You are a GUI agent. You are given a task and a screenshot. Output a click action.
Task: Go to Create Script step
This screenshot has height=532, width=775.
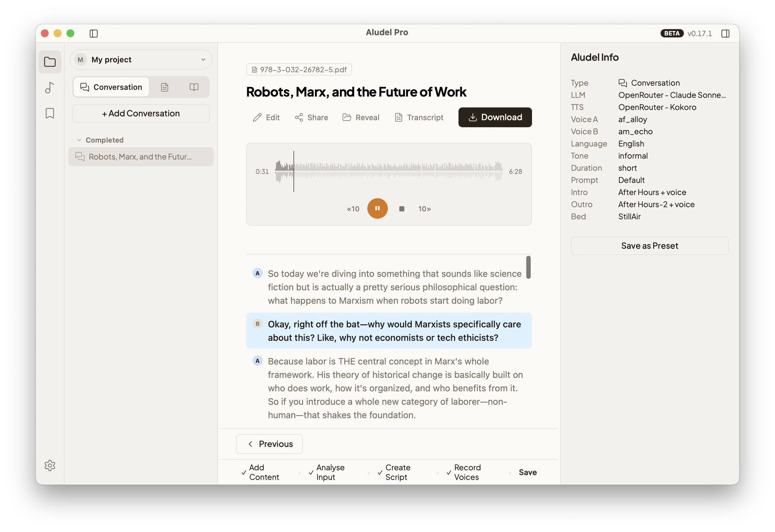coord(395,472)
